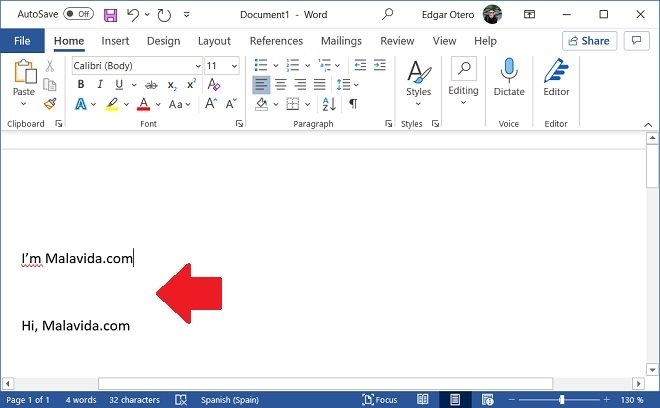Screen dimensions: 660x408
Task: Open ribbon display options icon
Action: [529, 14]
